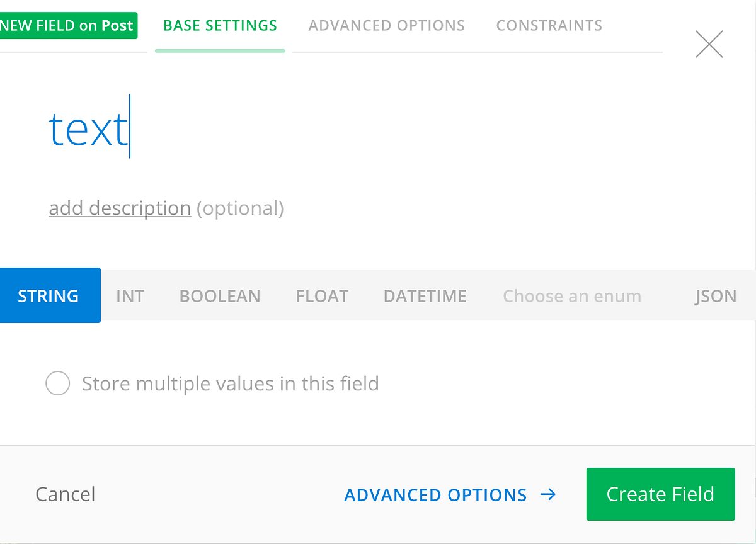Viewport: 756px width, 544px height.
Task: Click the add description link
Action: pyautogui.click(x=120, y=208)
